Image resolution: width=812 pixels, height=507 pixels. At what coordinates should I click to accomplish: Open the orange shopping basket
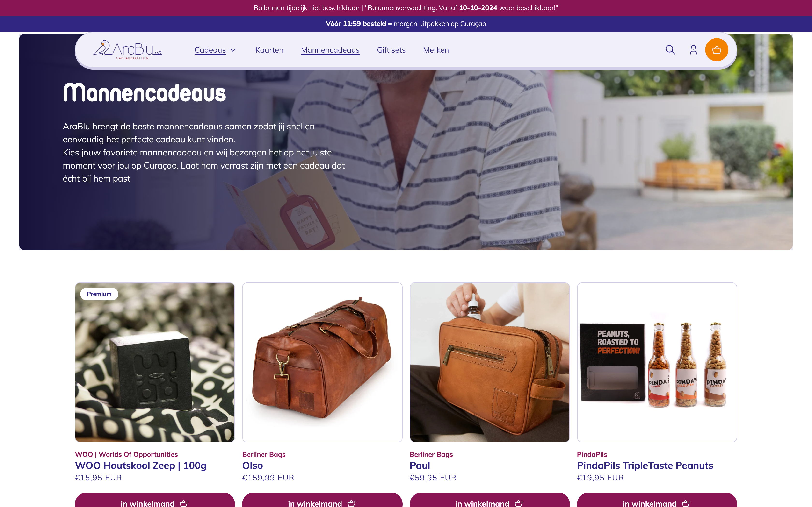pyautogui.click(x=716, y=50)
